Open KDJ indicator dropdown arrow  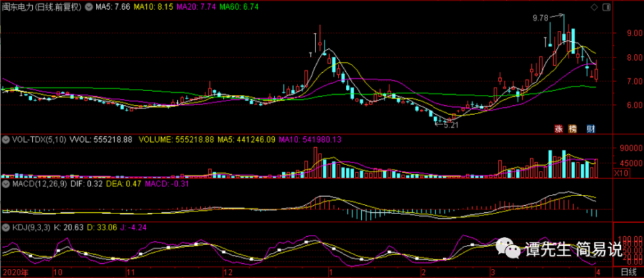tap(6, 227)
